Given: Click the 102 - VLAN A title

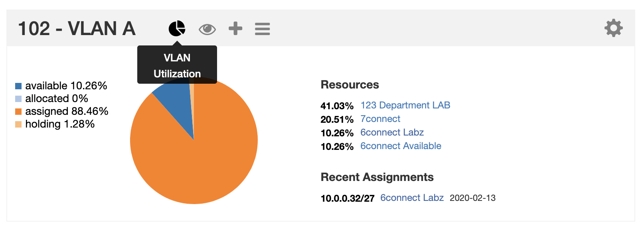Looking at the screenshot, I should click(x=77, y=29).
